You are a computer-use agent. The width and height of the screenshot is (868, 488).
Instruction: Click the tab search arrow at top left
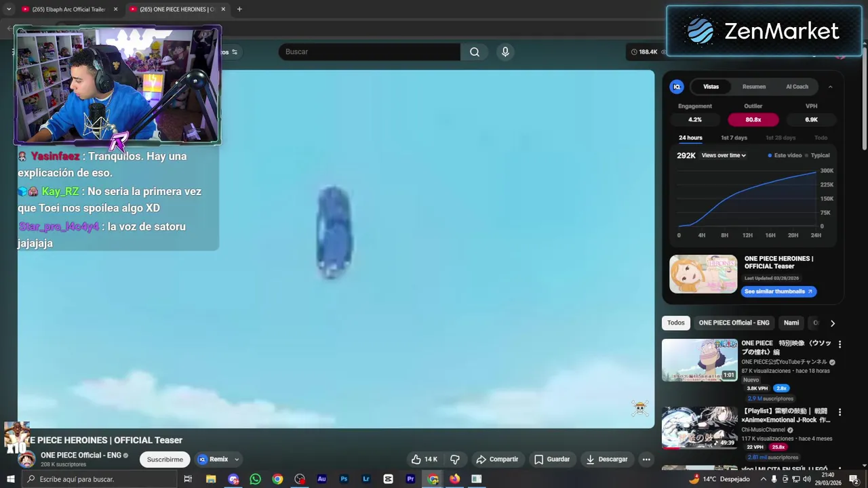click(9, 9)
